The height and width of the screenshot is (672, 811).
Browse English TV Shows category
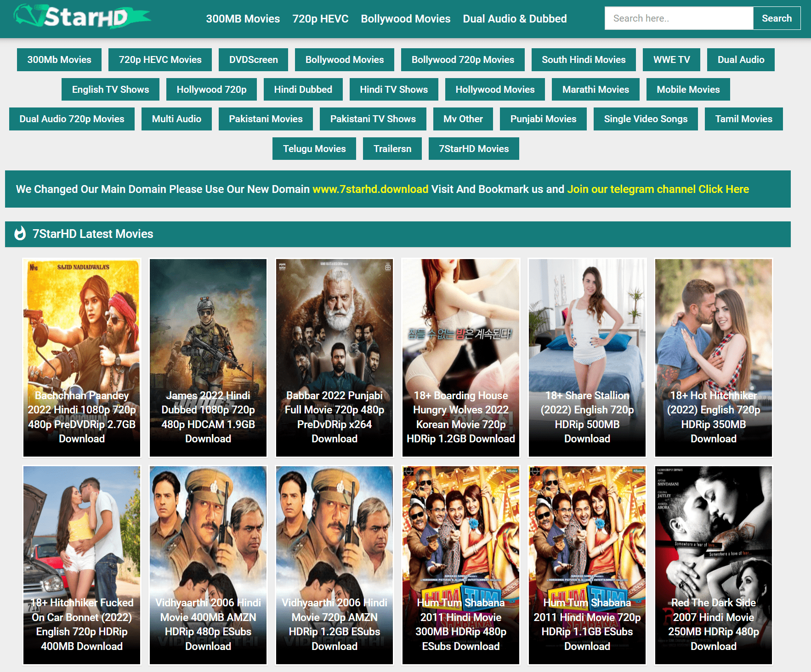click(x=110, y=90)
